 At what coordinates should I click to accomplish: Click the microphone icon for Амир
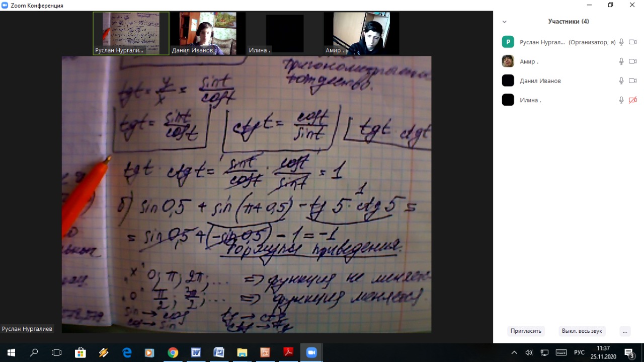pos(621,61)
